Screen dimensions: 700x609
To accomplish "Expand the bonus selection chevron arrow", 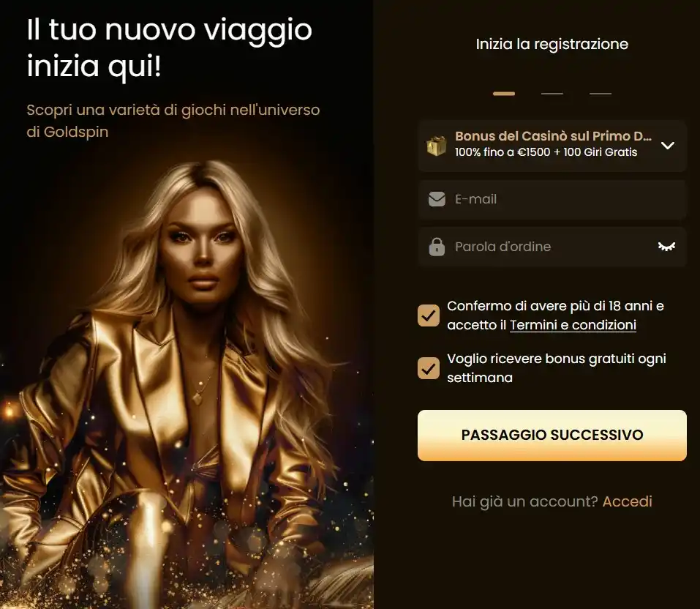I will 667,146.
